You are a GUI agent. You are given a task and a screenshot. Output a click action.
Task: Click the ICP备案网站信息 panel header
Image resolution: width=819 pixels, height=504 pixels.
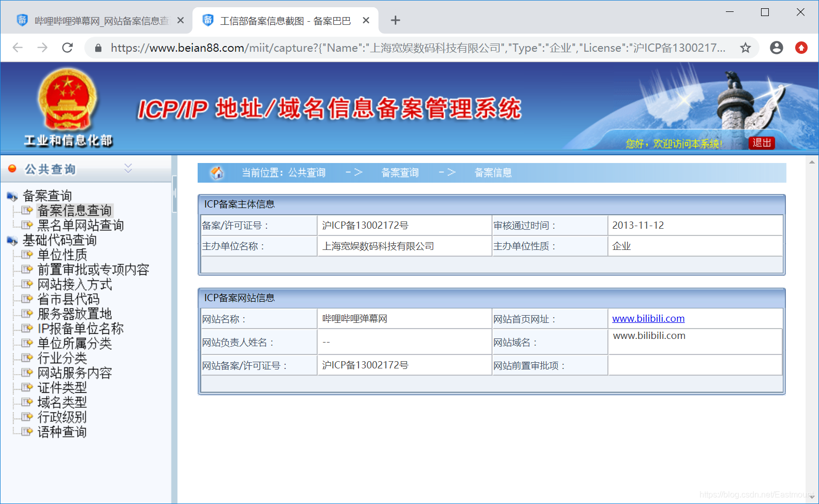492,298
